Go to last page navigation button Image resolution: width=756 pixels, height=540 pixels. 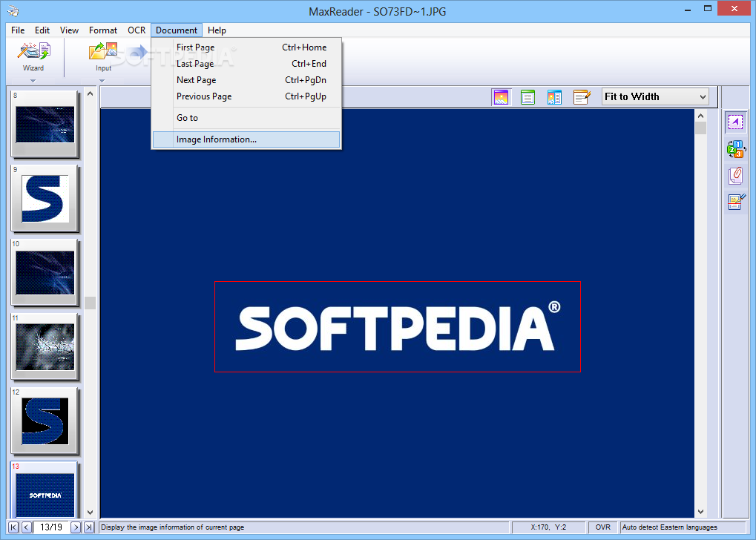(x=89, y=527)
